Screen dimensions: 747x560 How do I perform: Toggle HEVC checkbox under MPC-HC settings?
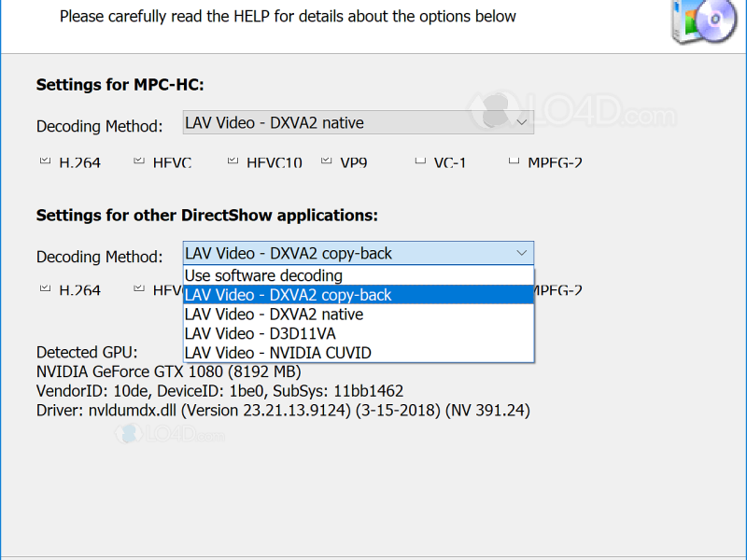pos(139,161)
